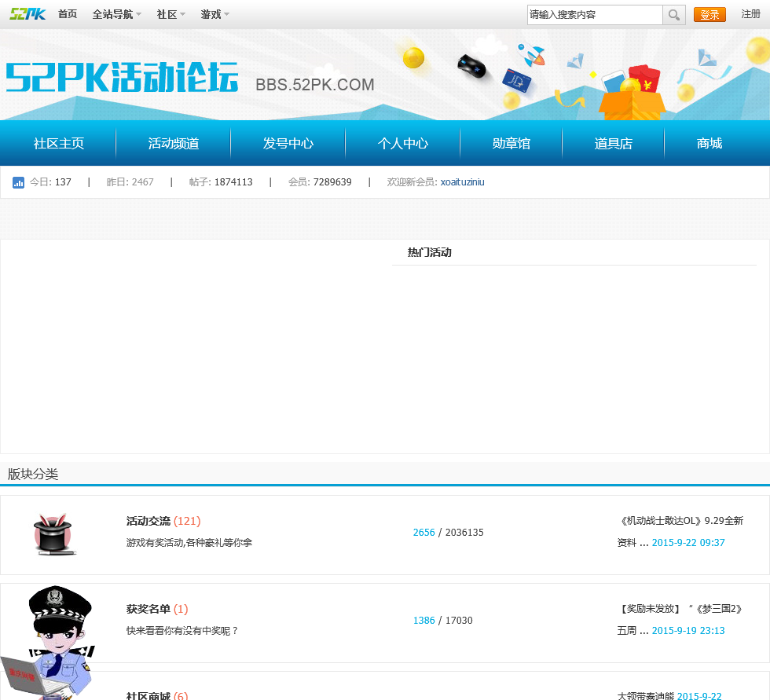This screenshot has height=700, width=770.
Task: Open the 社区商城 forum board
Action: click(x=148, y=695)
